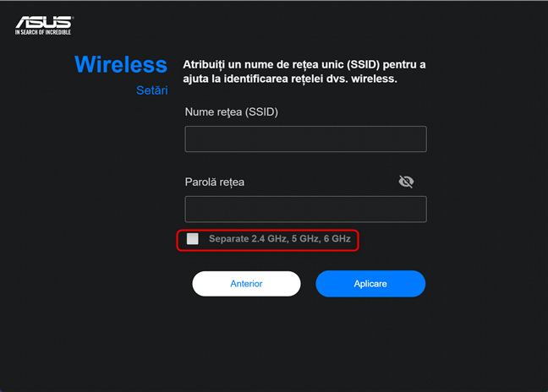Image resolution: width=548 pixels, height=392 pixels.
Task: Click the '6 GHz' text in band label
Action: click(337, 239)
